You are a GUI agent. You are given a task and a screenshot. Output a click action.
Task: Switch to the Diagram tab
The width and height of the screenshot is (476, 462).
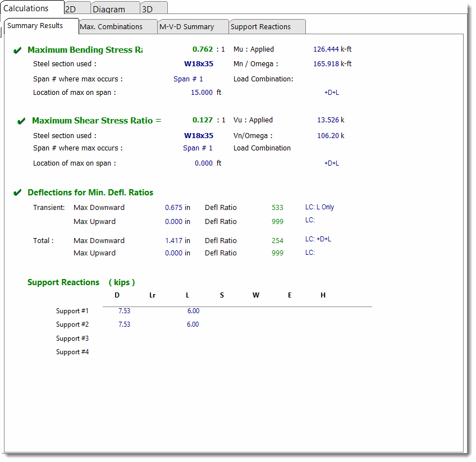coord(109,10)
